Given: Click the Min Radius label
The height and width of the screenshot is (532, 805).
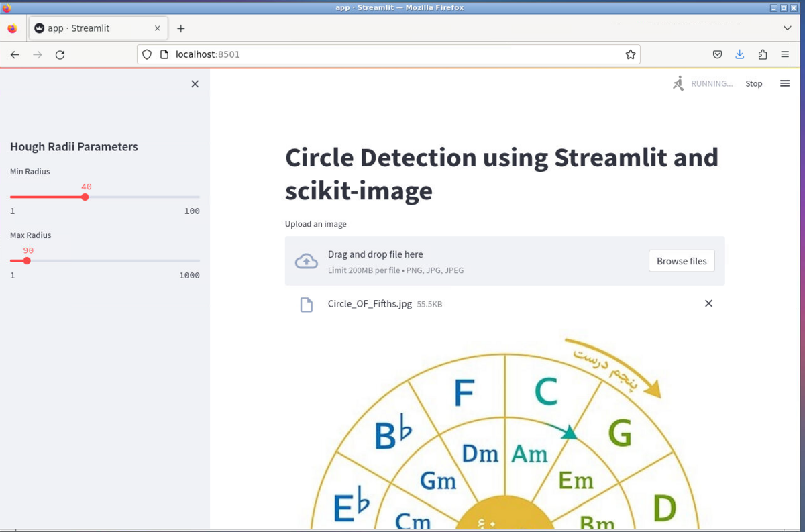Looking at the screenshot, I should click(x=30, y=172).
